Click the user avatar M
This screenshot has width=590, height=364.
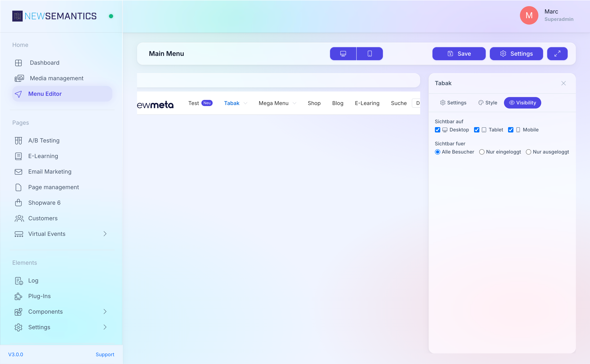[x=529, y=15]
